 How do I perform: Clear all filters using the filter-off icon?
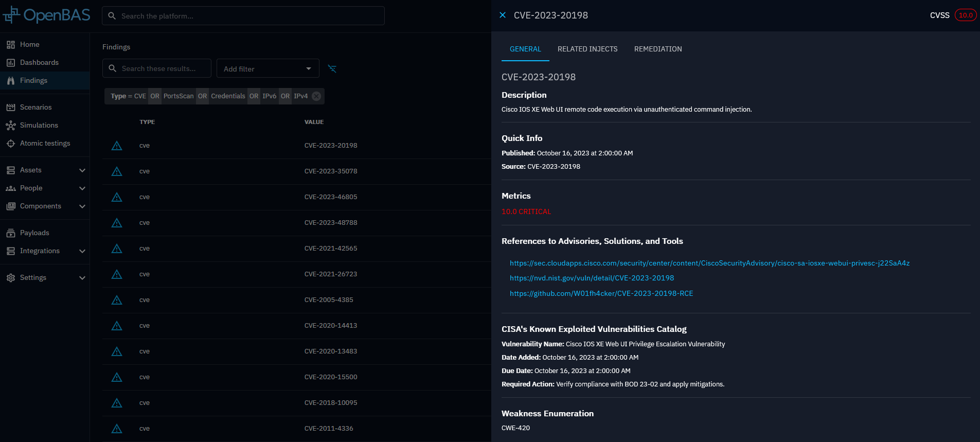point(332,69)
